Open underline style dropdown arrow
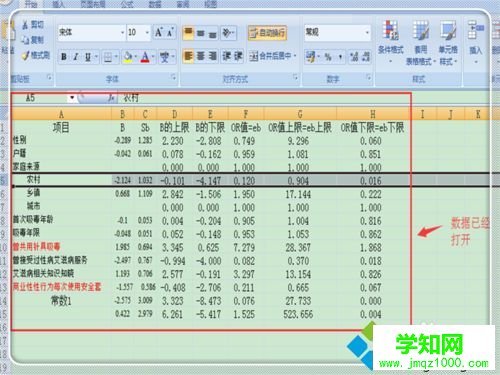The height and width of the screenshot is (375, 500). pyautogui.click(x=96, y=57)
